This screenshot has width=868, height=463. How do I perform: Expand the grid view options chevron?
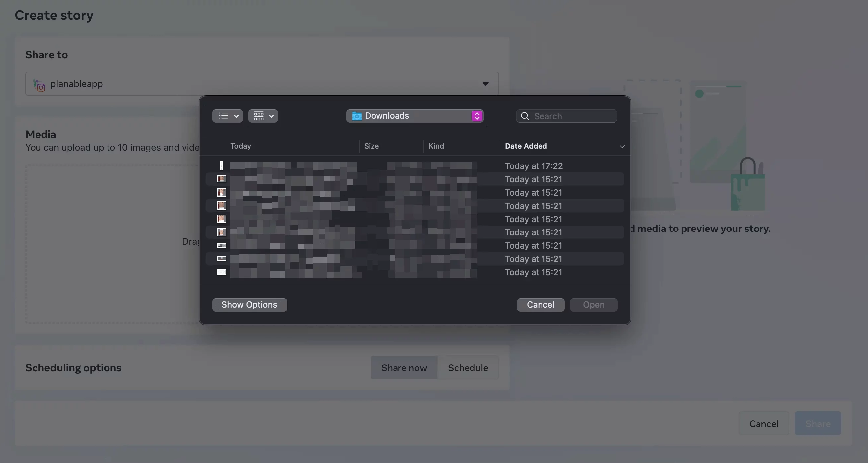pos(272,116)
